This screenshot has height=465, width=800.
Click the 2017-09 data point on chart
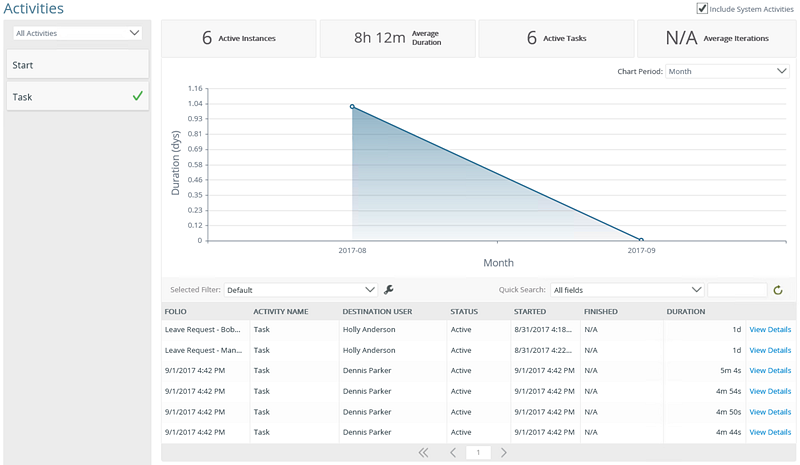tap(641, 240)
